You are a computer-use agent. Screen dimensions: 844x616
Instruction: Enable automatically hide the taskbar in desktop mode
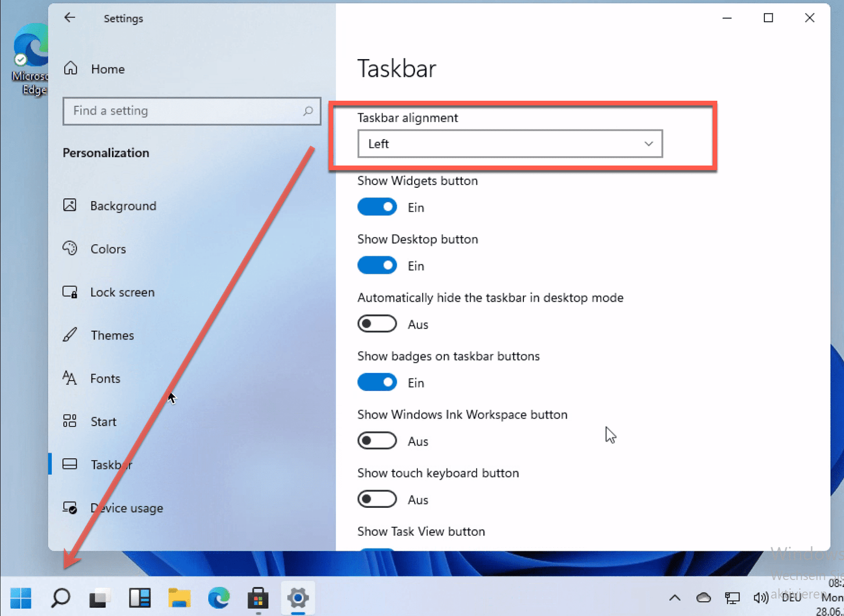point(377,323)
